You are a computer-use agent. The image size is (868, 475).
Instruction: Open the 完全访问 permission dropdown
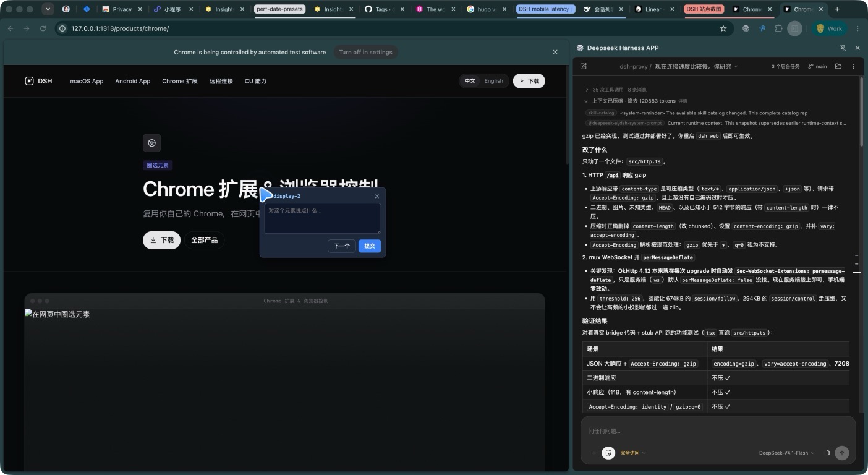point(632,453)
